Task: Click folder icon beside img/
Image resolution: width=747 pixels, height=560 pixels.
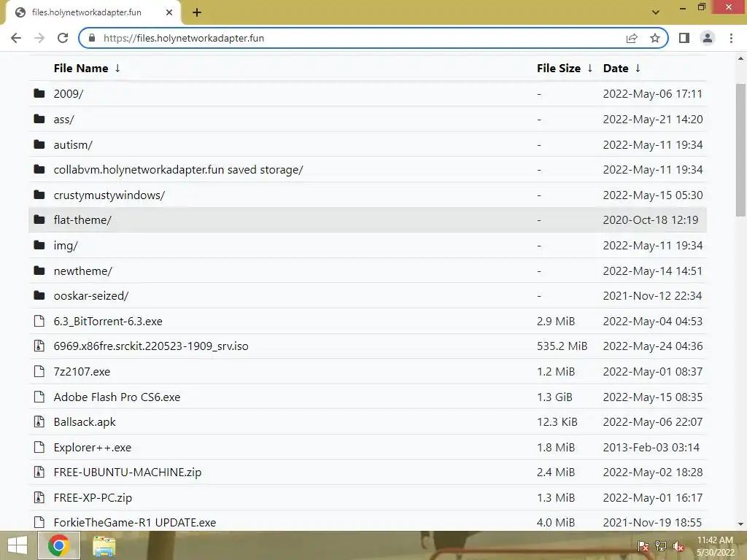Action: [x=39, y=245]
